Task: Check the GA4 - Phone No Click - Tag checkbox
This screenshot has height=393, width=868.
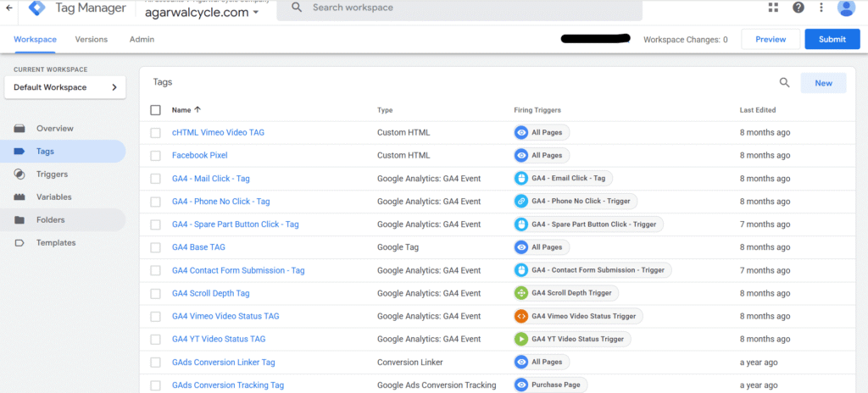Action: (x=156, y=202)
